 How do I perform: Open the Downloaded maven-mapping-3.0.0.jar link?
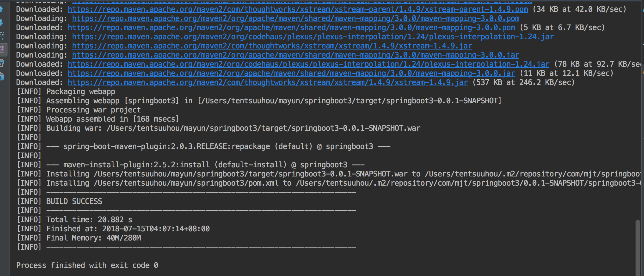point(291,73)
